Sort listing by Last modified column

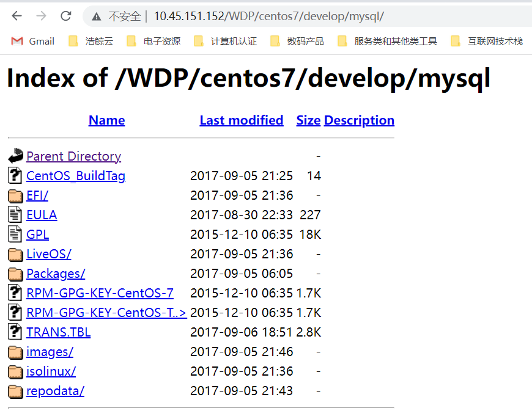coord(241,120)
